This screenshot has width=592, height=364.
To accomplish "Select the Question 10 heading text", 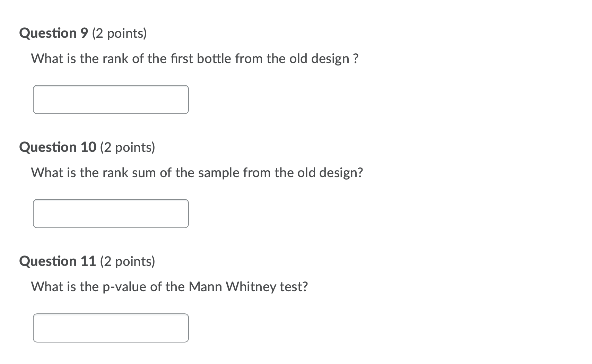I will point(57,147).
